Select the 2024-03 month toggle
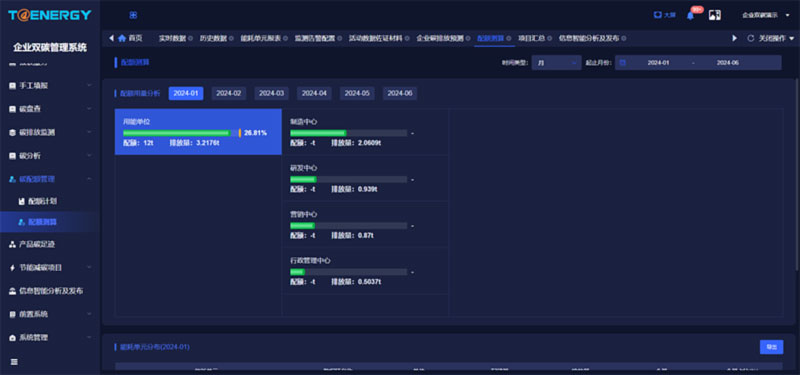Image resolution: width=800 pixels, height=375 pixels. 271,93
